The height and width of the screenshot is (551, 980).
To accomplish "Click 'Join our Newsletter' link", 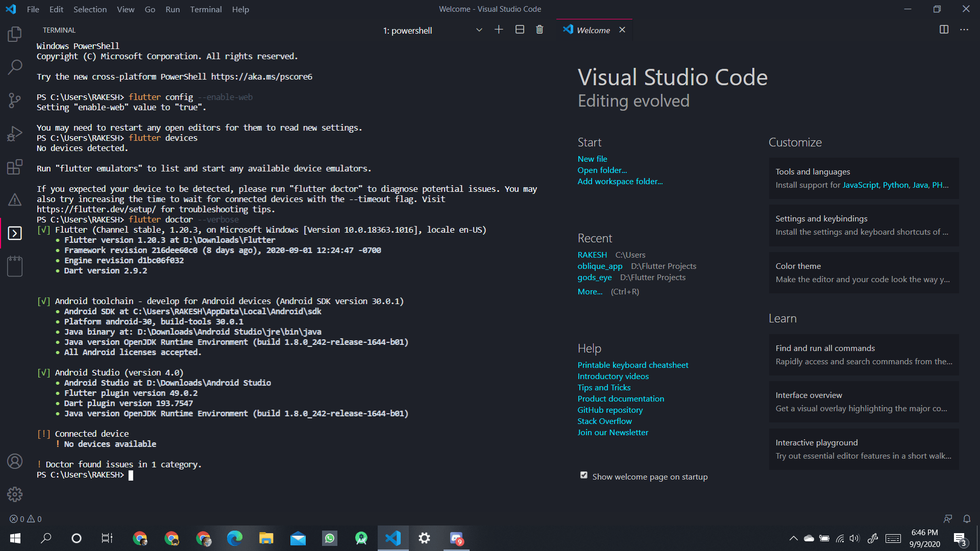I will [613, 433].
